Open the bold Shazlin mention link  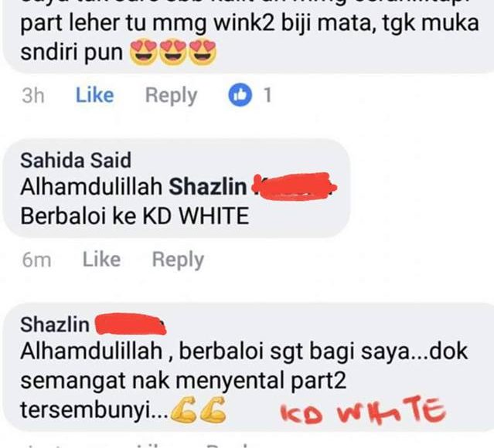tap(208, 187)
